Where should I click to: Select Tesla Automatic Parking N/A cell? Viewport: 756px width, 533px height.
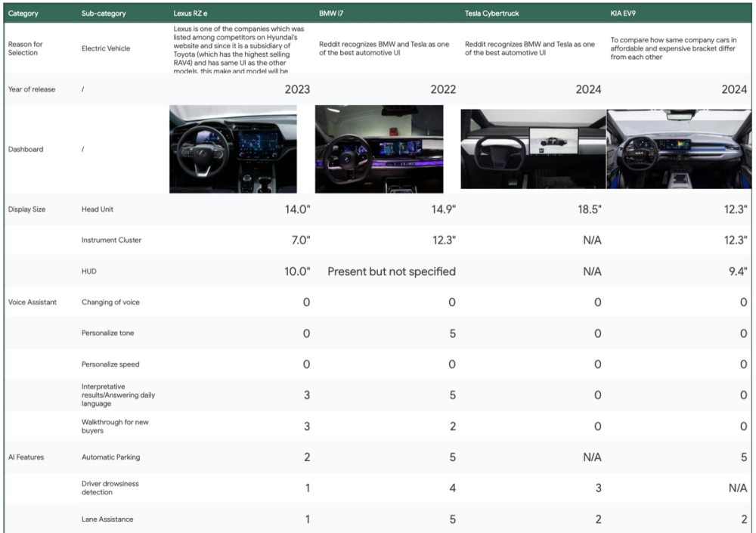(x=592, y=457)
